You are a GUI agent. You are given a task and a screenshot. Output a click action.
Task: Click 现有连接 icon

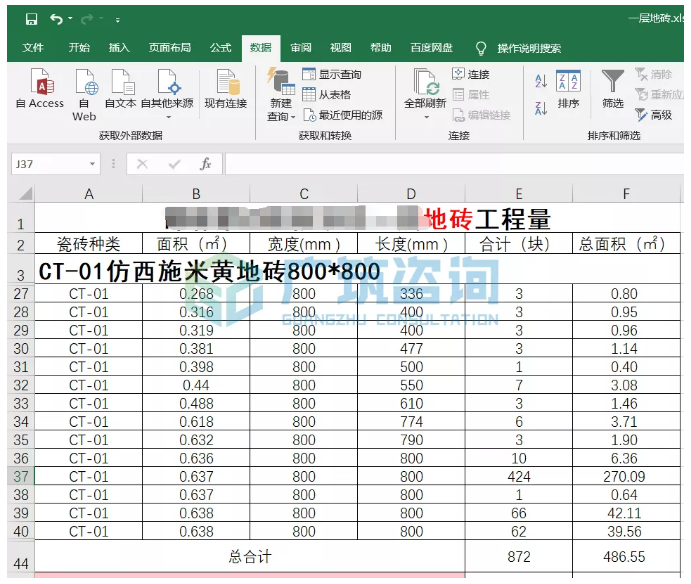click(226, 89)
